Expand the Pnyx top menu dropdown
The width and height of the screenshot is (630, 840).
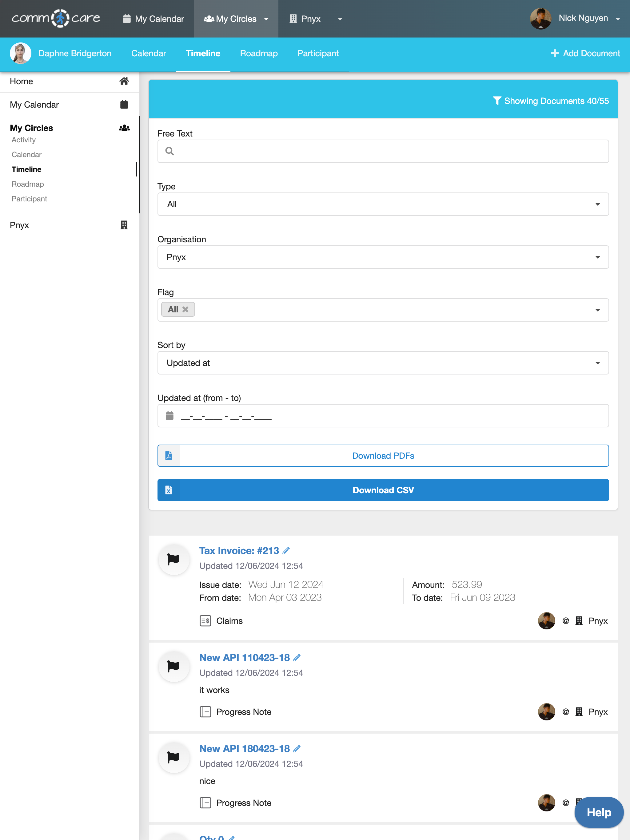[340, 19]
